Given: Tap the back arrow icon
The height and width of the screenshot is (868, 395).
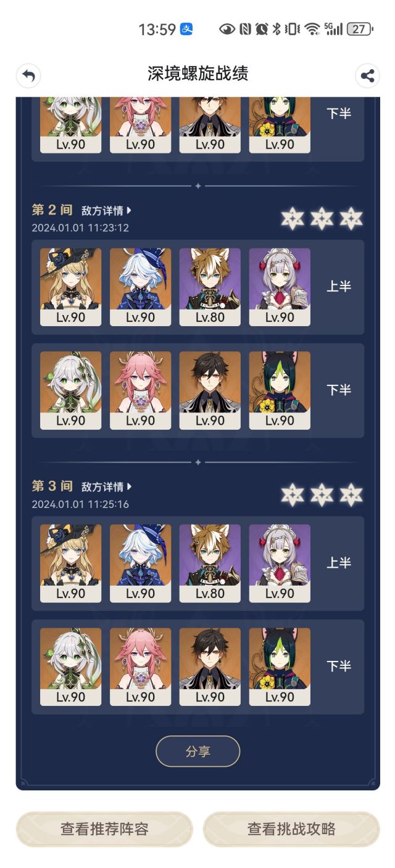Looking at the screenshot, I should pos(28,76).
